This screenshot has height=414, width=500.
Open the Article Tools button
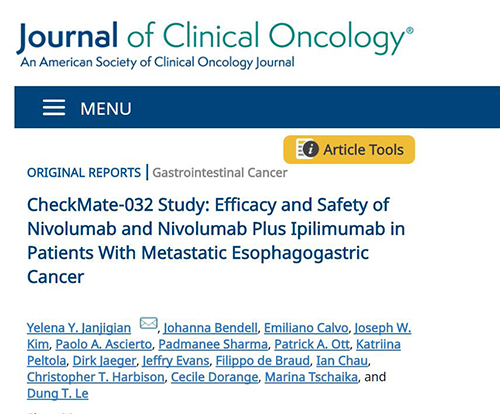349,150
